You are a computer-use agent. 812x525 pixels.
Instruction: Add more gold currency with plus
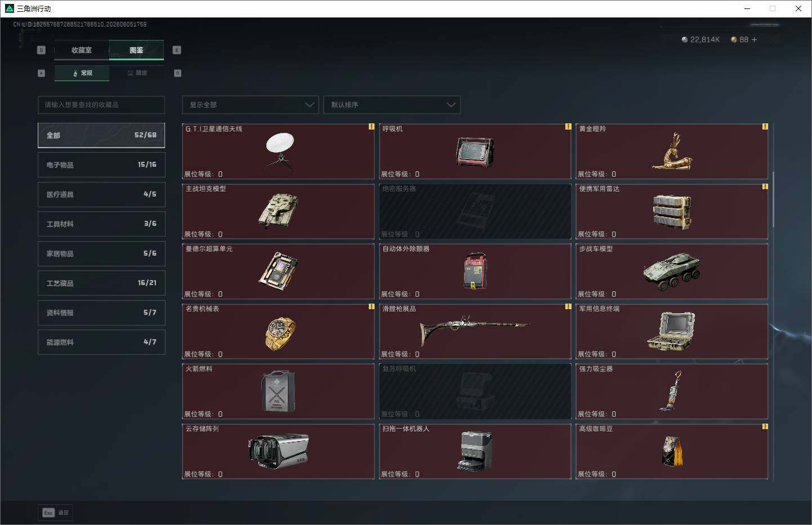point(754,39)
